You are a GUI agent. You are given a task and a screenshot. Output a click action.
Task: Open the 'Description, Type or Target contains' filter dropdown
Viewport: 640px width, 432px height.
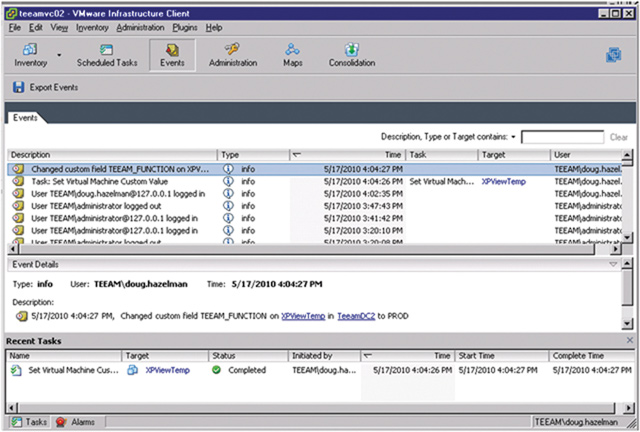(513, 137)
